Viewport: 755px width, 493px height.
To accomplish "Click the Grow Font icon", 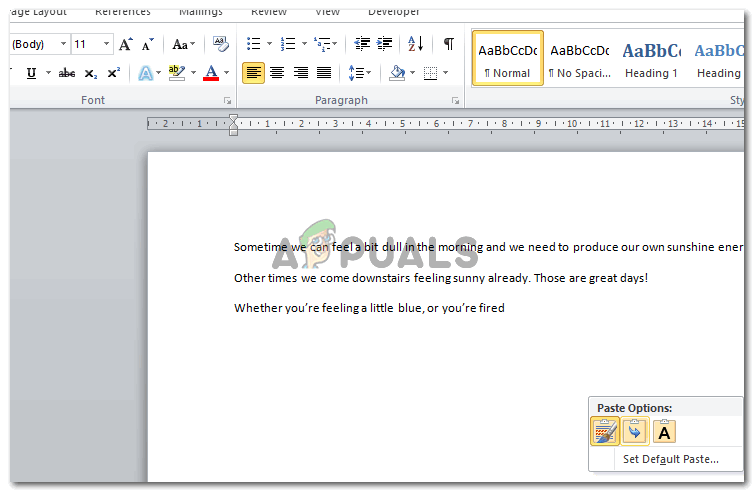I will 125,44.
